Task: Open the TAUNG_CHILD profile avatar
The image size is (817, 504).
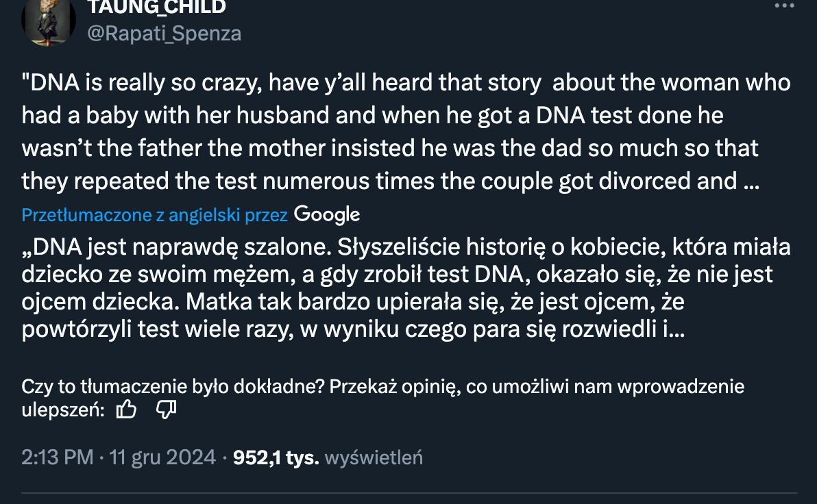Action: [48, 21]
